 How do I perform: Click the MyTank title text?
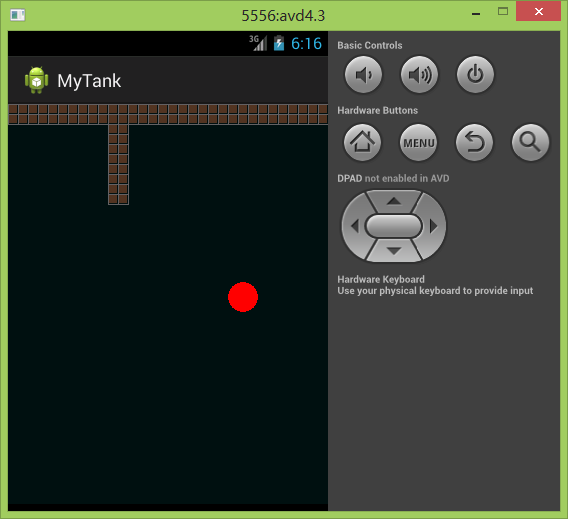[89, 81]
